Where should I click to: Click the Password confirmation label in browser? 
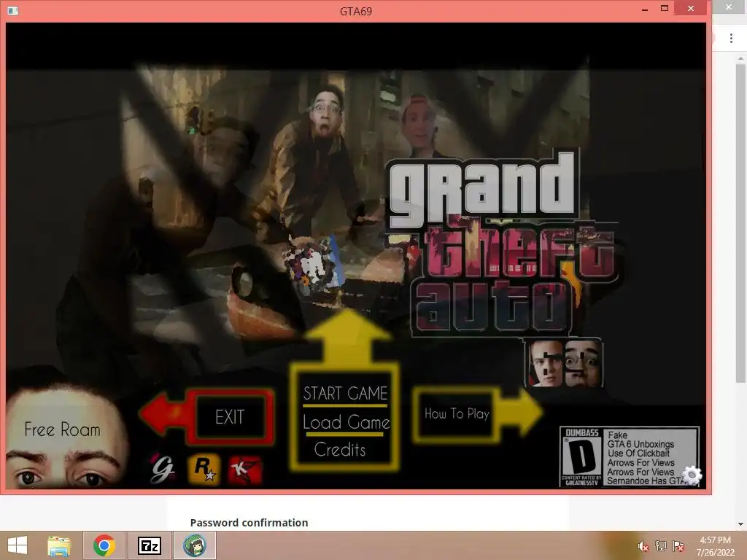point(249,522)
